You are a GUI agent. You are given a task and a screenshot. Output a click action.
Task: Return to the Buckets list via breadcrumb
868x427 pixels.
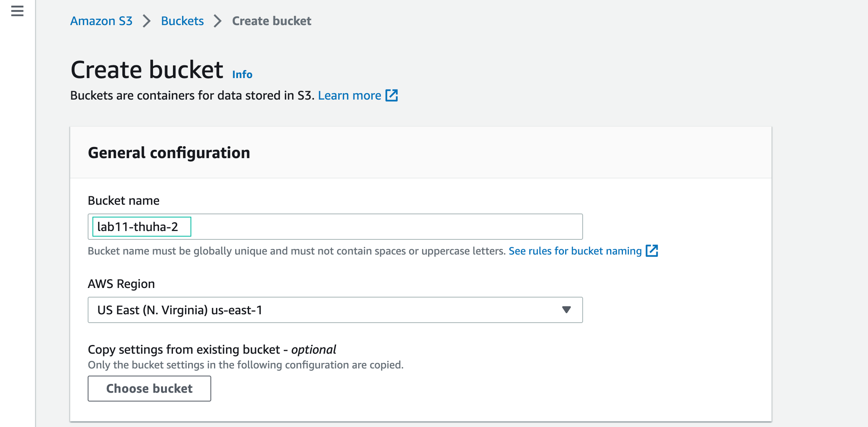[x=182, y=21]
